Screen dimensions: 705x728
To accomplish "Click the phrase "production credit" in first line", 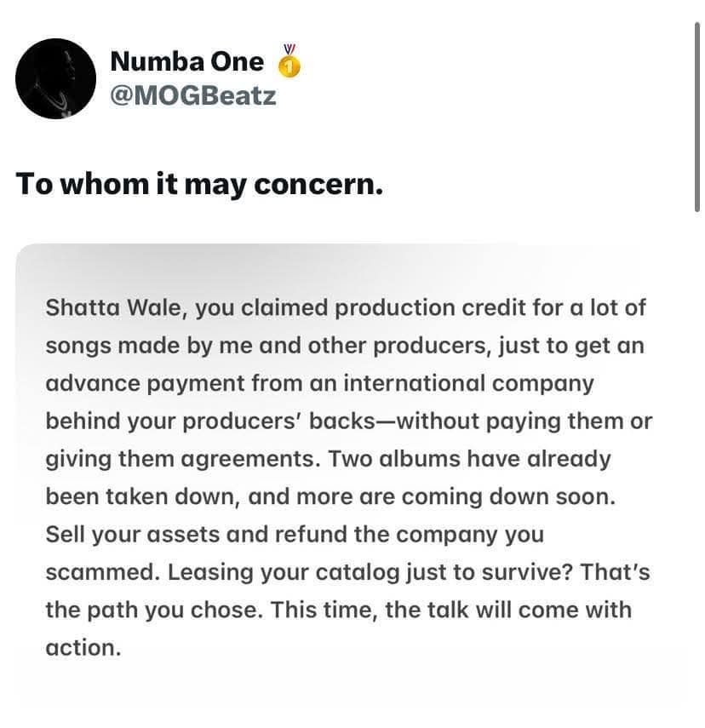I will point(430,308).
